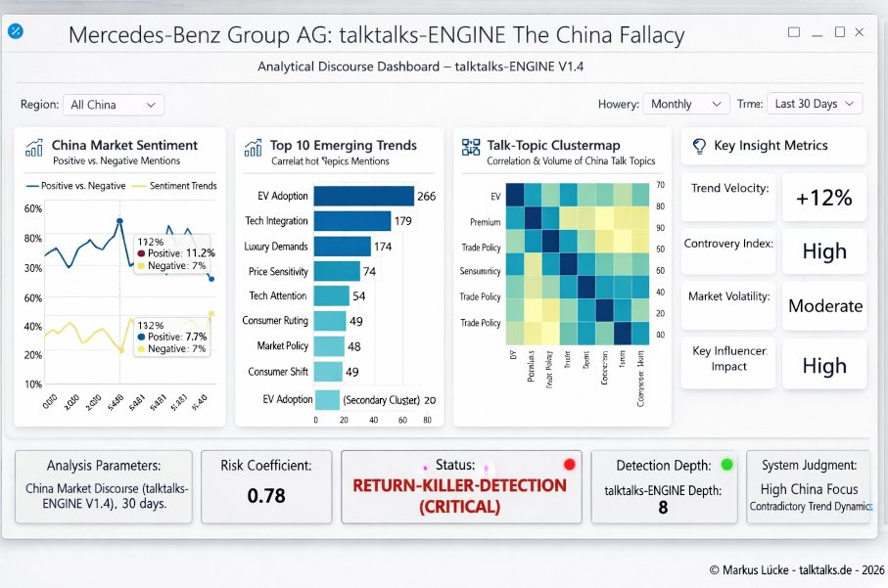Click the China Market Sentiment chart icon
Viewport: 888px width, 588px height.
[34, 148]
